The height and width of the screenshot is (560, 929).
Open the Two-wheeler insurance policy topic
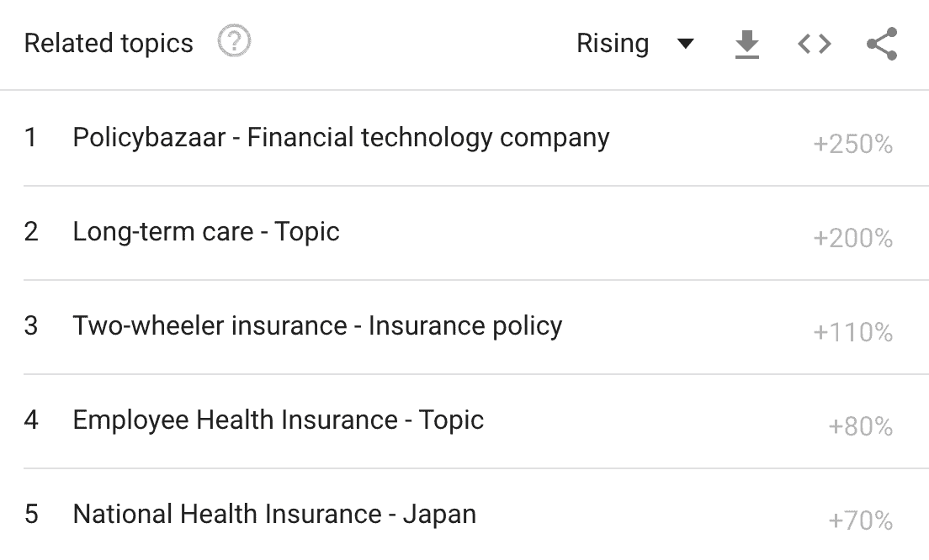click(x=318, y=325)
